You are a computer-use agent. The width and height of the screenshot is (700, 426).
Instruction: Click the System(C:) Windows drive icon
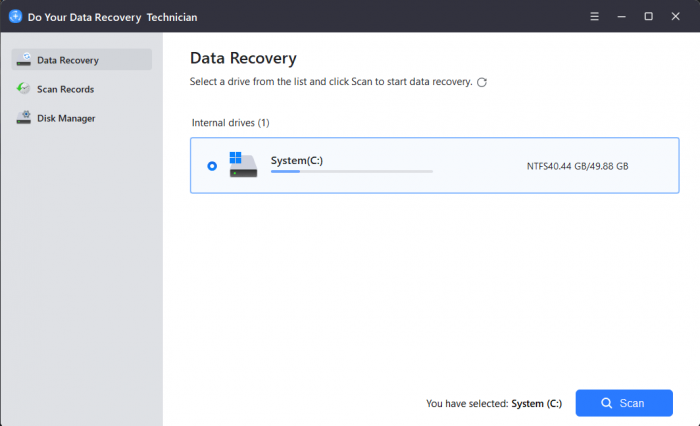pos(242,165)
